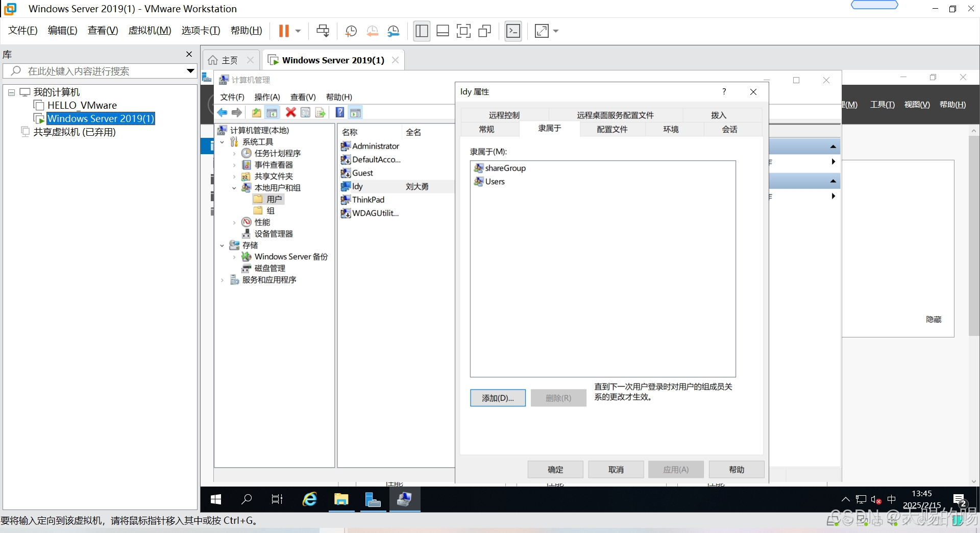Open the stretch mode dropdown arrow
This screenshot has width=980, height=533.
pos(556,31)
